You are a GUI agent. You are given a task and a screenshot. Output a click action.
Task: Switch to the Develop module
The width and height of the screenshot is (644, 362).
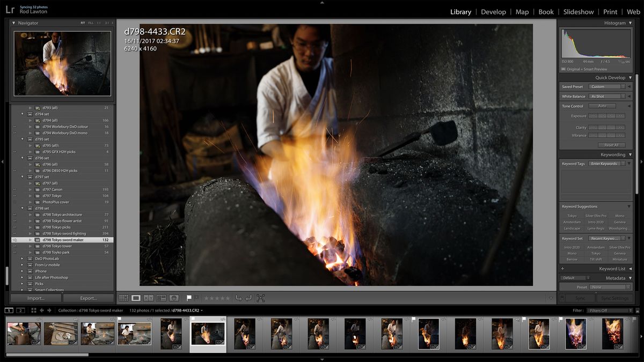tap(493, 12)
